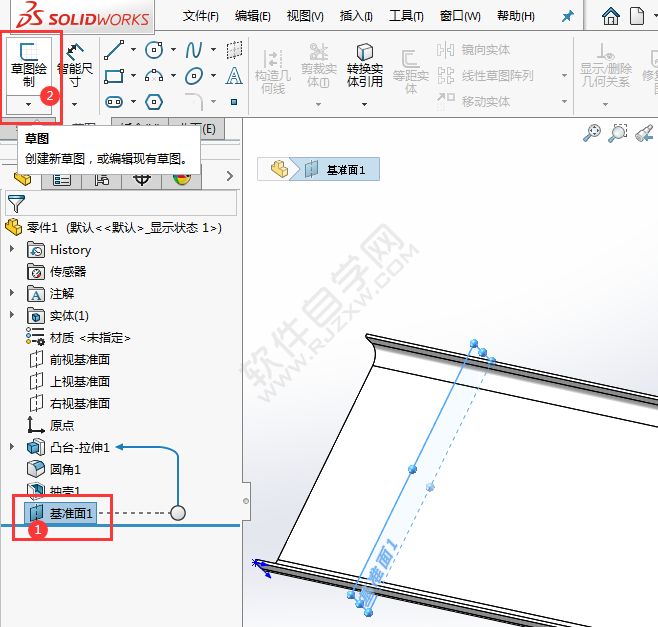Select the Point sketch tool

coord(234,102)
